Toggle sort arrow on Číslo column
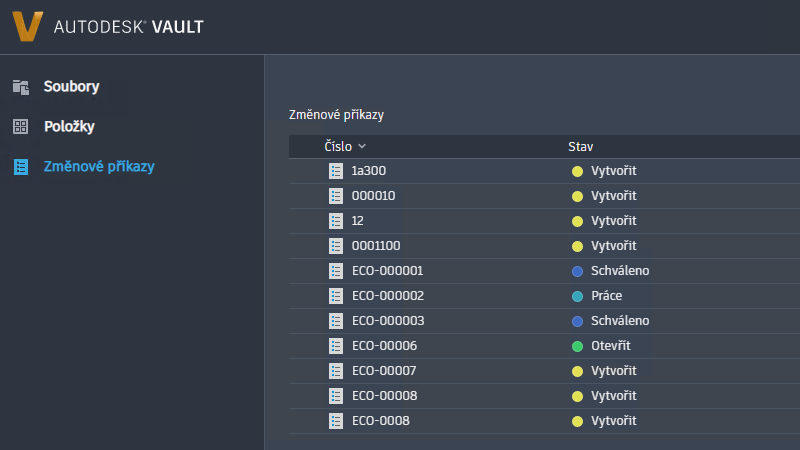This screenshot has height=450, width=800. click(362, 147)
